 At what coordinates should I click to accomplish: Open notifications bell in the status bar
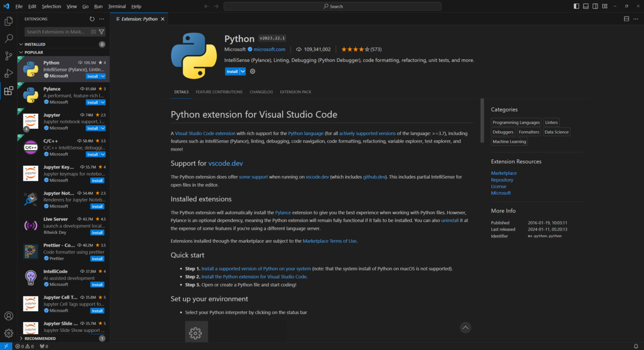tap(636, 346)
